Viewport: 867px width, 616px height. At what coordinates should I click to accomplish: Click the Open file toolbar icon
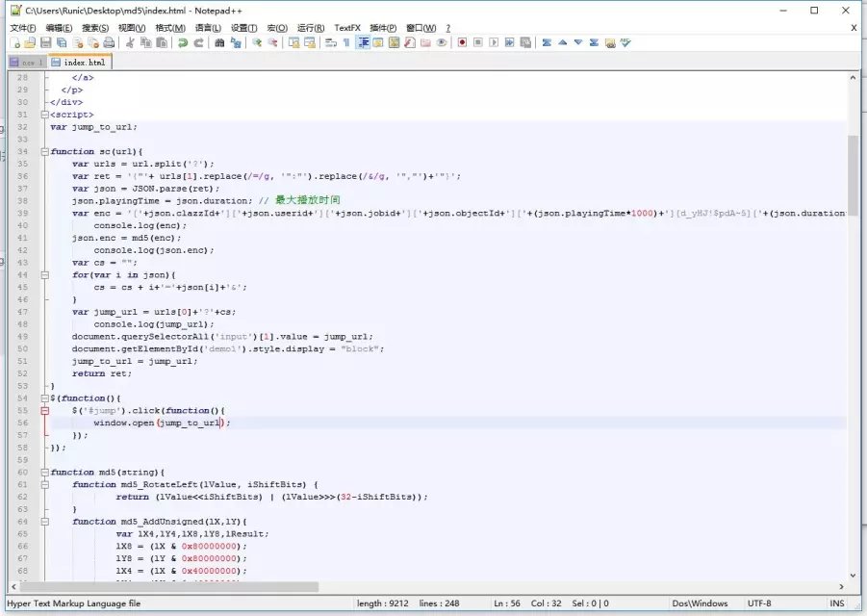(30, 42)
